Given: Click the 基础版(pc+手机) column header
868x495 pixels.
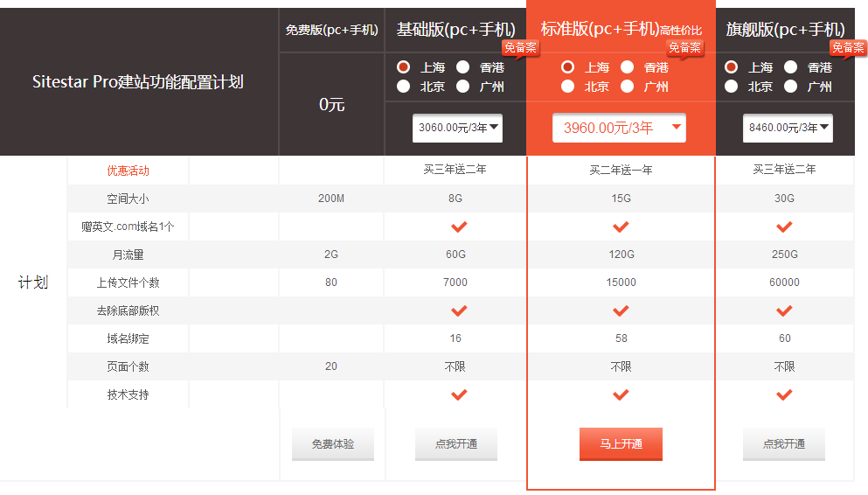Looking at the screenshot, I should (455, 30).
